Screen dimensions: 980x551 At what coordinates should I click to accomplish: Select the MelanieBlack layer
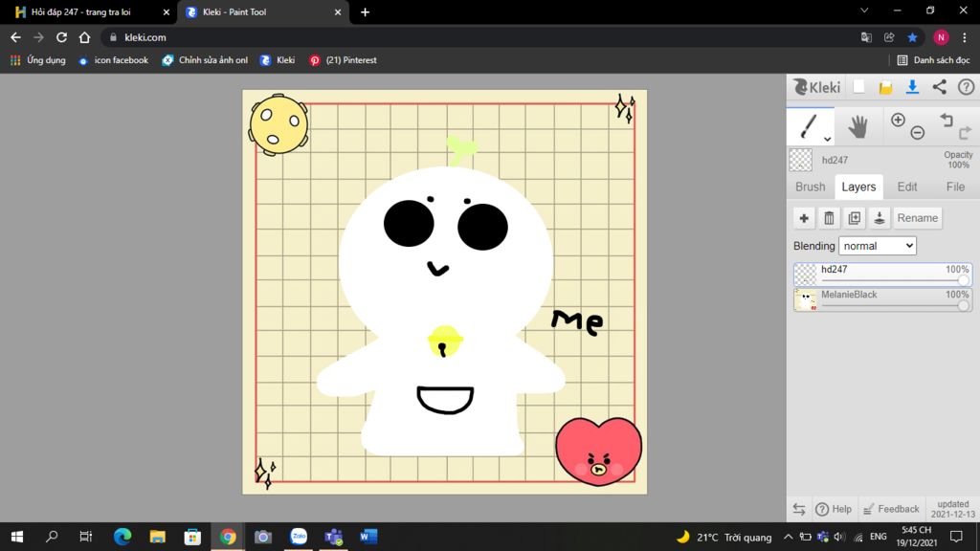(882, 299)
